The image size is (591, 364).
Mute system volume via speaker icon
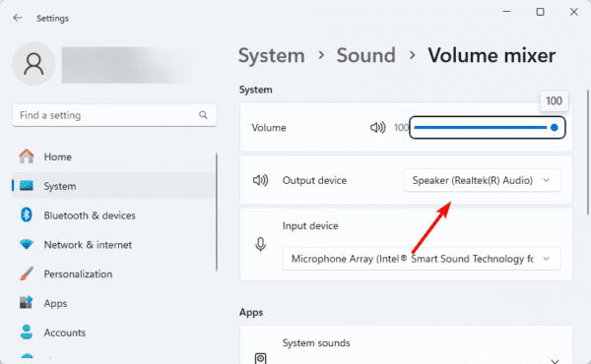pos(377,128)
